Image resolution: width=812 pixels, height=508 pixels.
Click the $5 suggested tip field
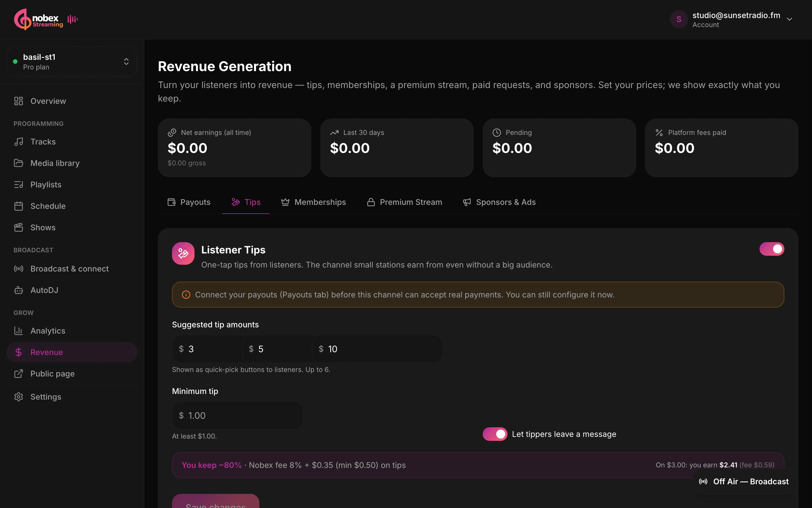tap(277, 349)
